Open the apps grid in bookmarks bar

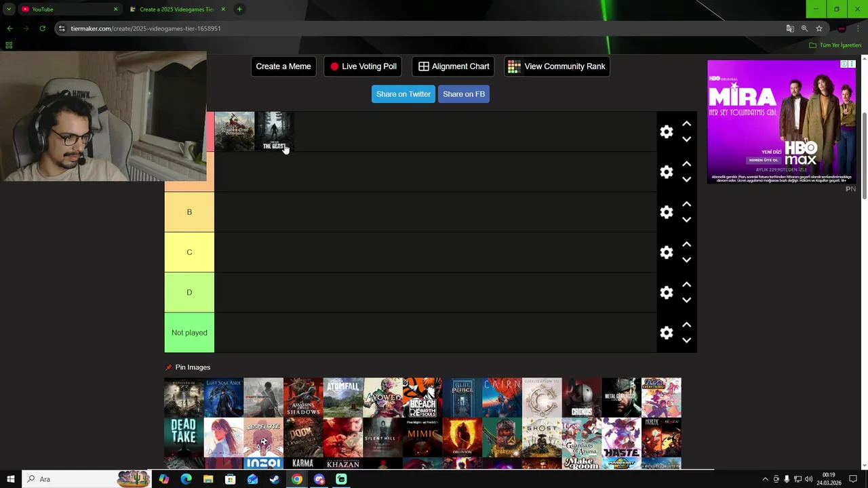pos(9,45)
